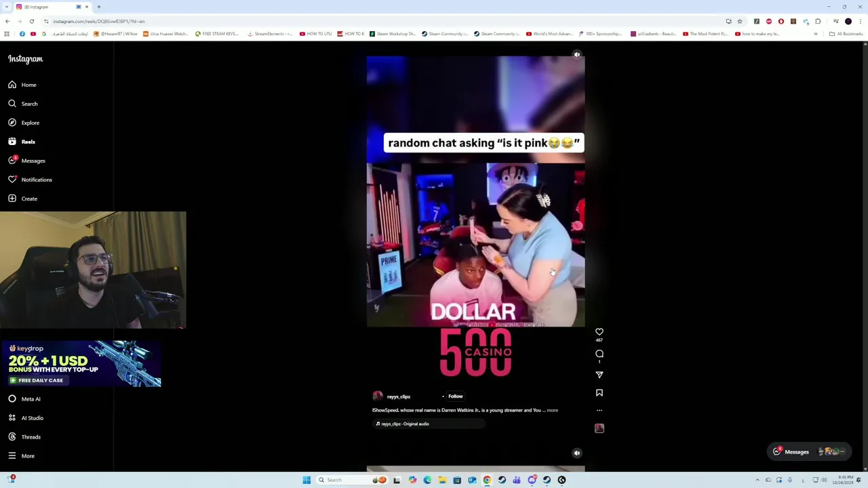Viewport: 868px width, 488px height.
Task: Open Explore in Instagram sidebar
Action: coord(24,123)
